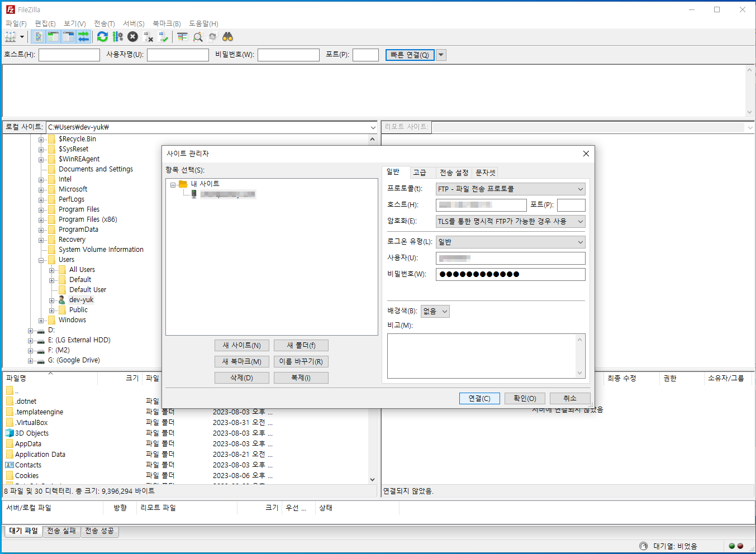The height and width of the screenshot is (554, 756).
Task: Click the 새 사이트(N) button
Action: click(x=242, y=345)
